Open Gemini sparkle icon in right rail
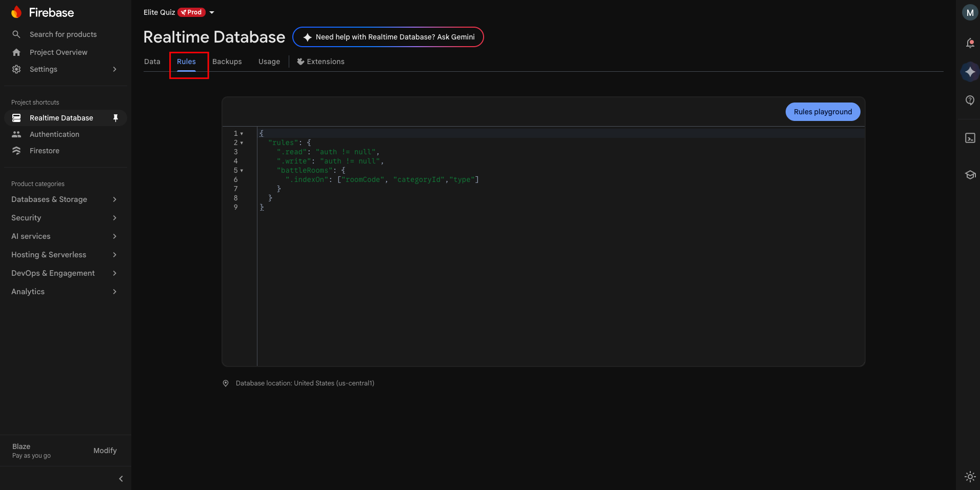This screenshot has height=490, width=980. [x=970, y=72]
